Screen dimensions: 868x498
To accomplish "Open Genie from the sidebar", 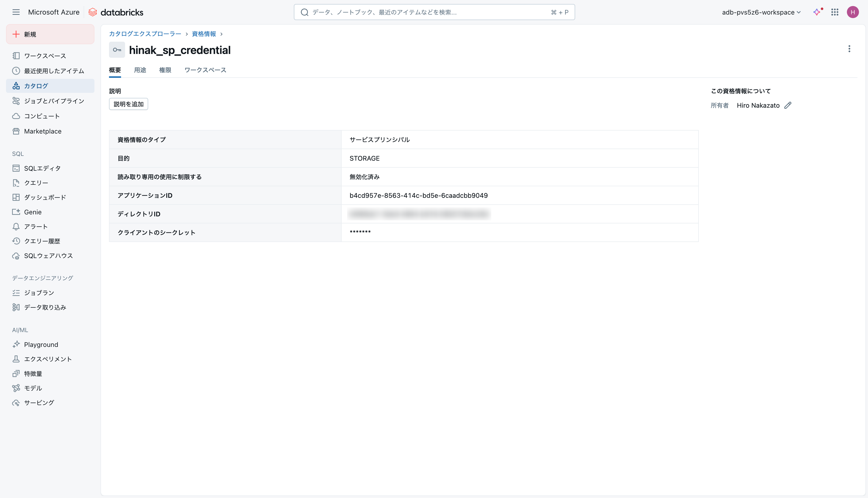I will 33,212.
